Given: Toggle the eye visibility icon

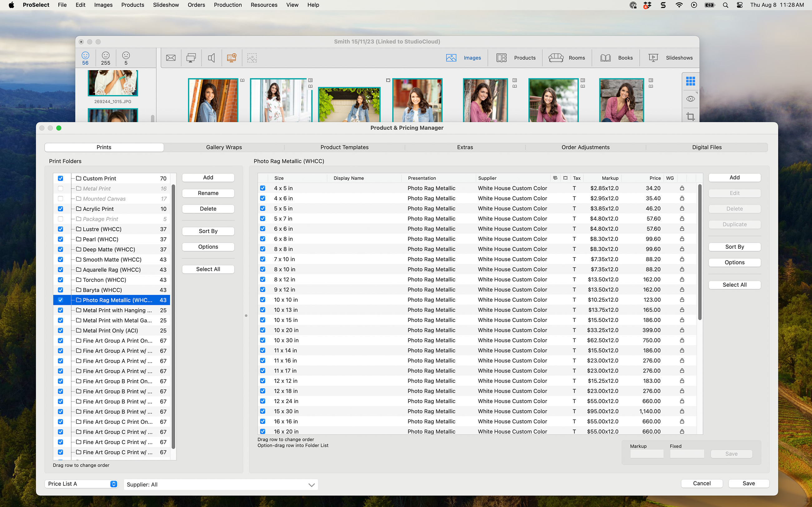Looking at the screenshot, I should 690,99.
